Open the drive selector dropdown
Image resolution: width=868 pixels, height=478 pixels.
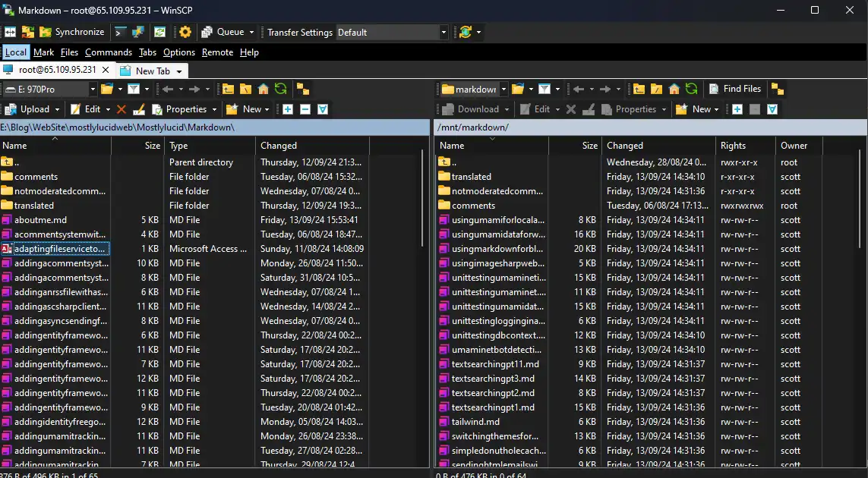tap(93, 89)
